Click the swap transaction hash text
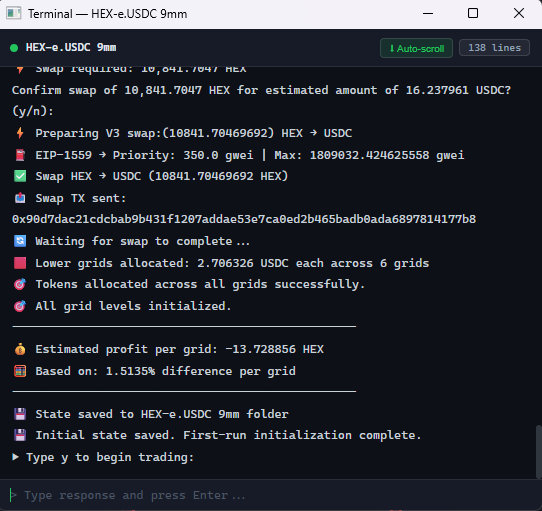542x511 pixels. click(244, 219)
